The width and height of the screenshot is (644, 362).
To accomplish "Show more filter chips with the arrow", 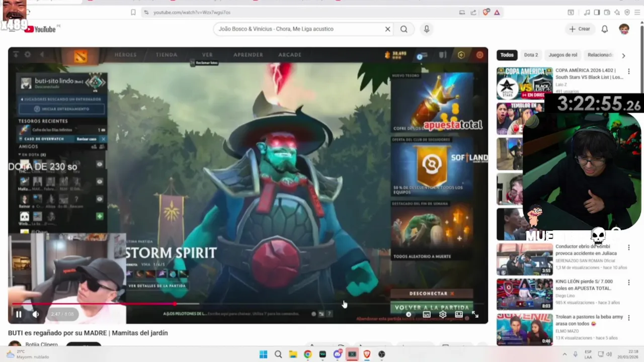I will [x=623, y=55].
